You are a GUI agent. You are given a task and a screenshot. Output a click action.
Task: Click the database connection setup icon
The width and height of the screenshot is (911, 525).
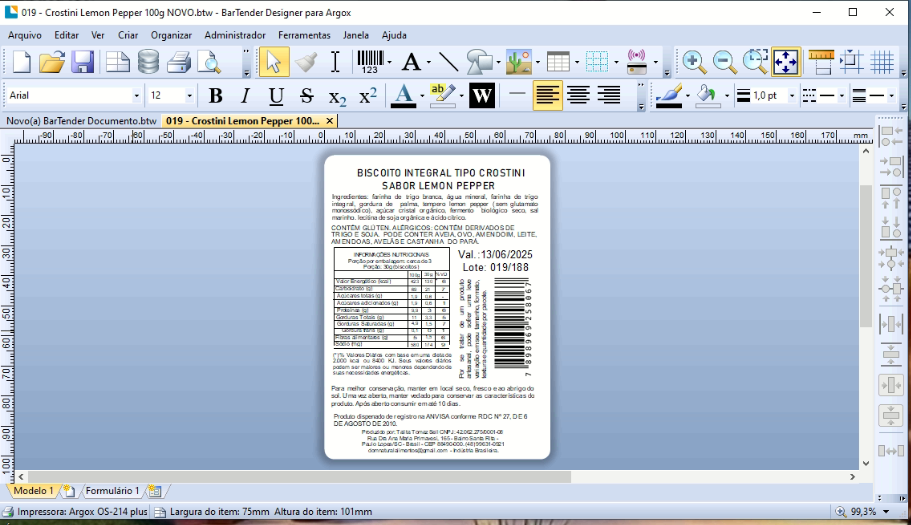(148, 62)
